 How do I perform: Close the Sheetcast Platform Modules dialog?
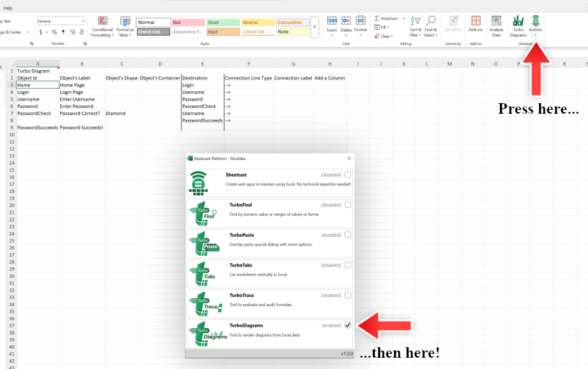[x=349, y=159]
